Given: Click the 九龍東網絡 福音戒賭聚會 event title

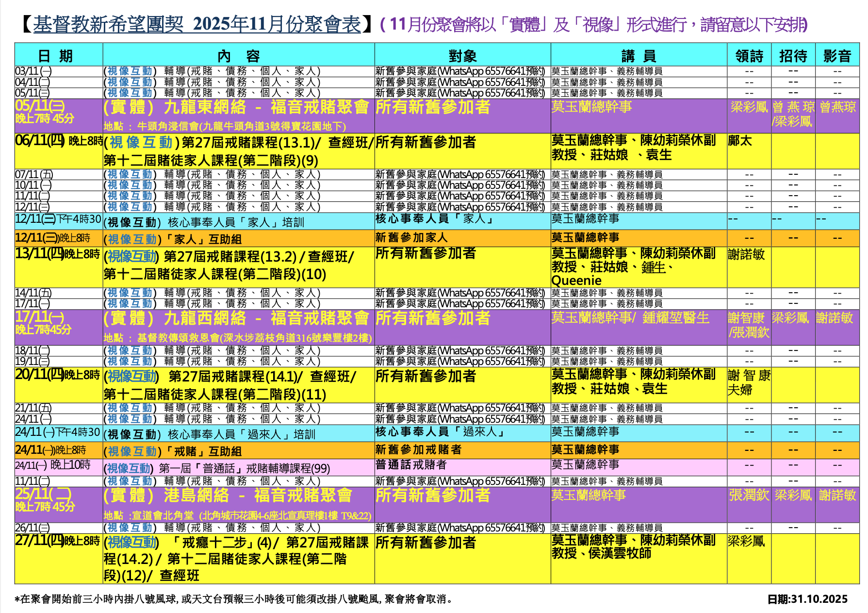Looking at the screenshot, I should [x=236, y=107].
